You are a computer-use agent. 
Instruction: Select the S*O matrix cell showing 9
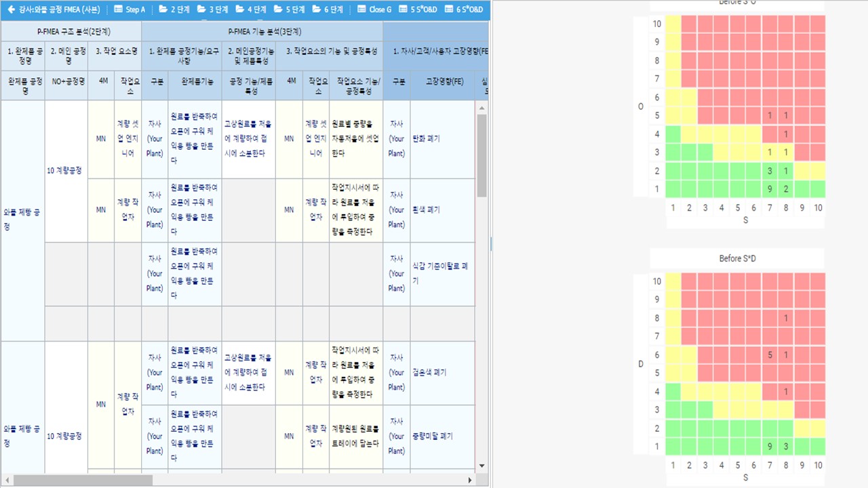[x=770, y=189]
